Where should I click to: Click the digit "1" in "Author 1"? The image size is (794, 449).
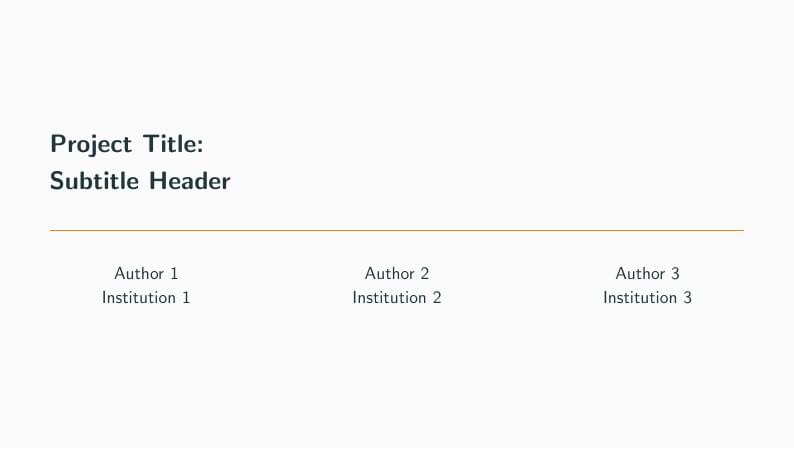point(174,273)
